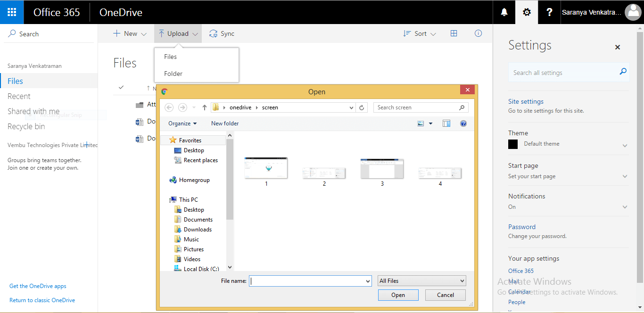
Task: Open the notifications bell
Action: pyautogui.click(x=504, y=12)
